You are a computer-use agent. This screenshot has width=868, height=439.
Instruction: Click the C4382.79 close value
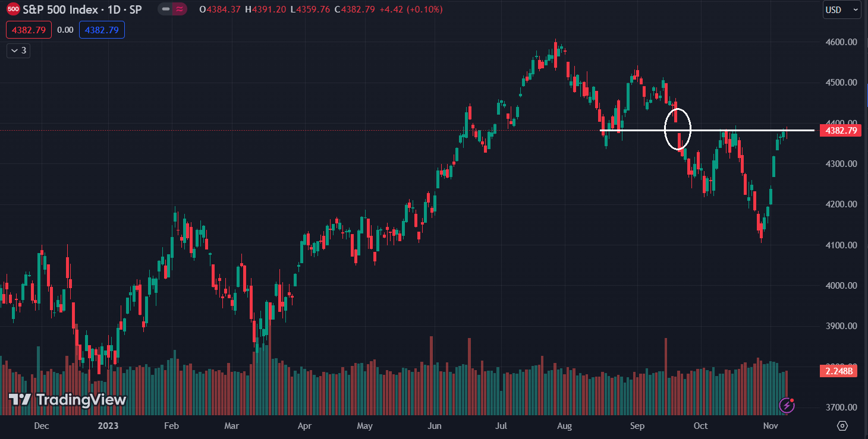coord(354,10)
